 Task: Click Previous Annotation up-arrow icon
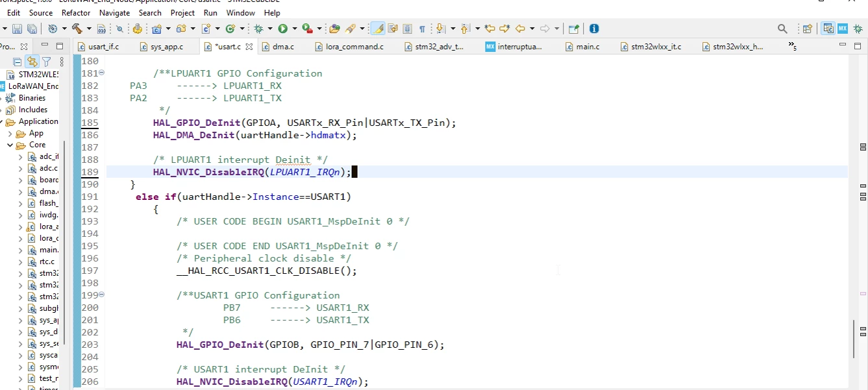[464, 29]
